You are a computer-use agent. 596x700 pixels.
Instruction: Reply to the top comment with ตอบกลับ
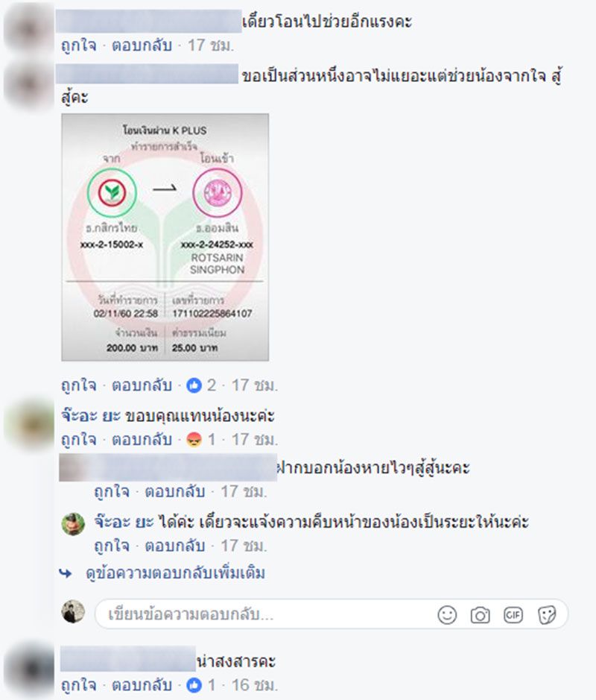point(142,45)
